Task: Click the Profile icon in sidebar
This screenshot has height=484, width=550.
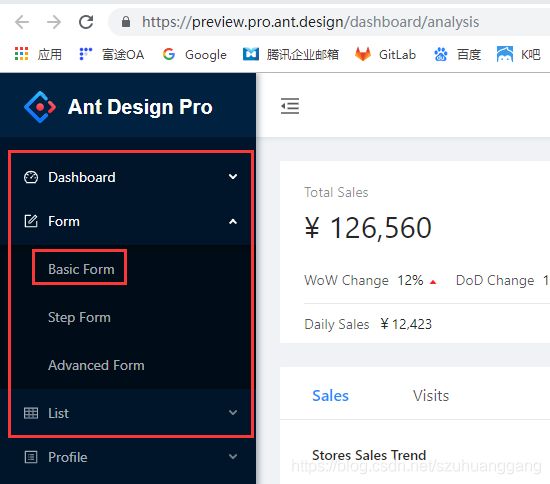Action: pyautogui.click(x=31, y=457)
